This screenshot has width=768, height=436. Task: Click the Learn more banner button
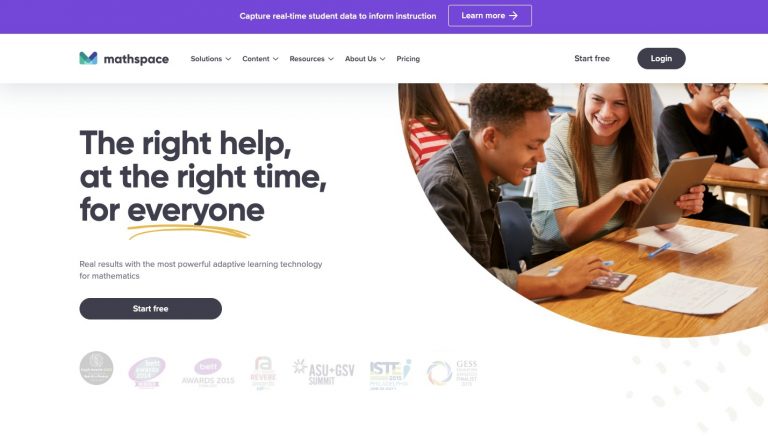pyautogui.click(x=490, y=16)
